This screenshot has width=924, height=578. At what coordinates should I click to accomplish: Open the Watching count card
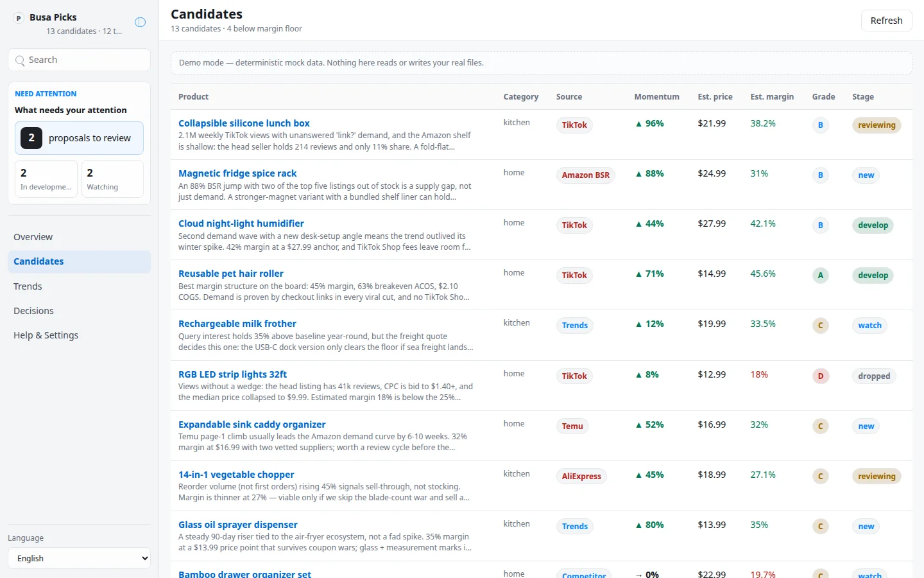click(x=112, y=179)
